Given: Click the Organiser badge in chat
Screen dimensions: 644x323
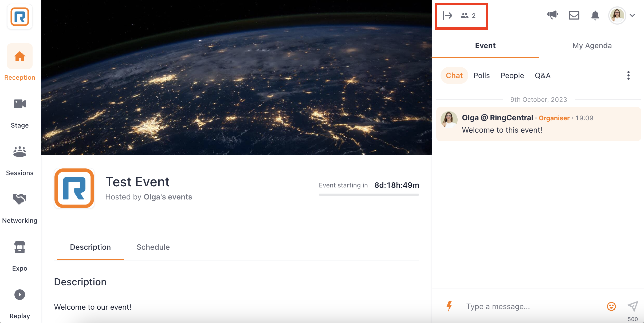Looking at the screenshot, I should (554, 118).
